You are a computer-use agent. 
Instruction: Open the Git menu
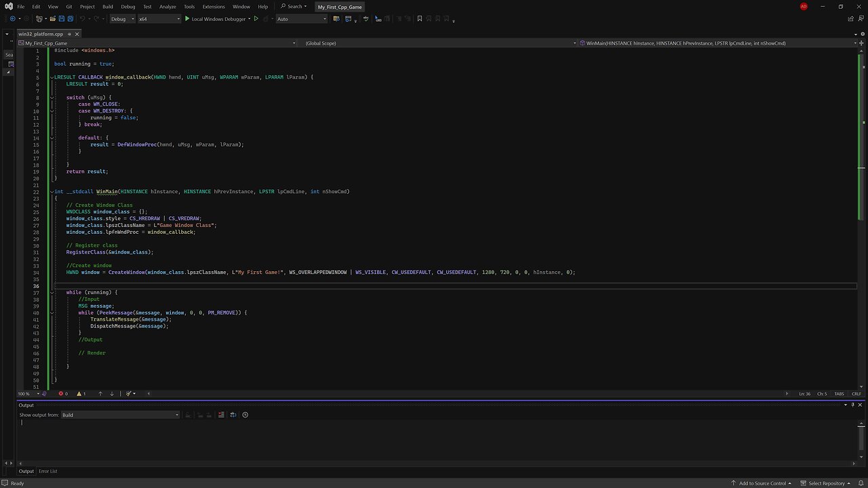(x=69, y=6)
